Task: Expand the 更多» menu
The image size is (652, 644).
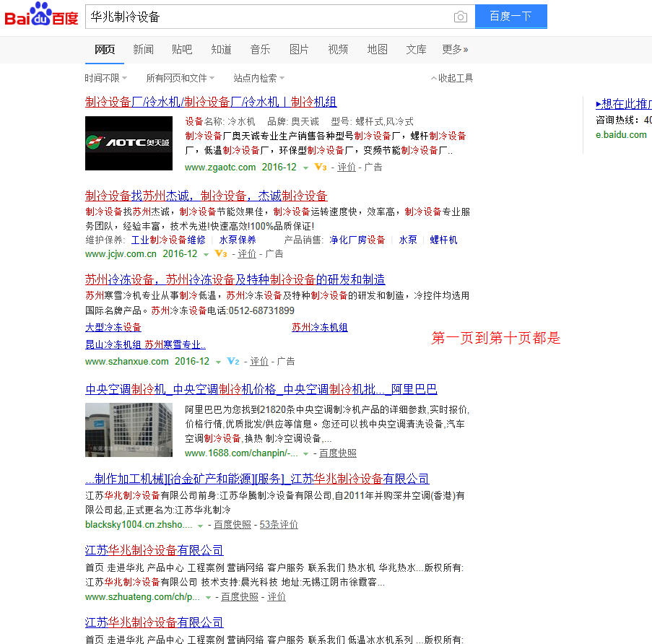Action: (x=455, y=50)
